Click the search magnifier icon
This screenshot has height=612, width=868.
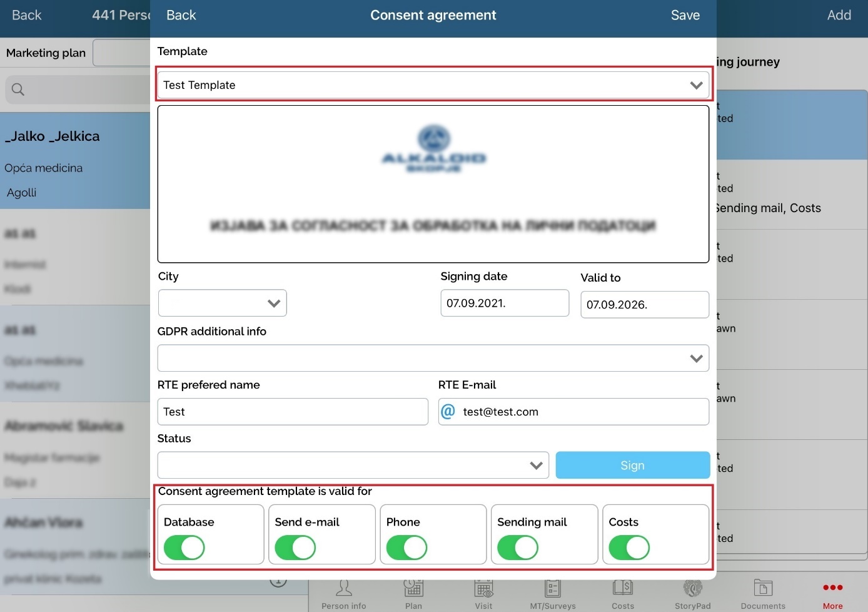(18, 89)
